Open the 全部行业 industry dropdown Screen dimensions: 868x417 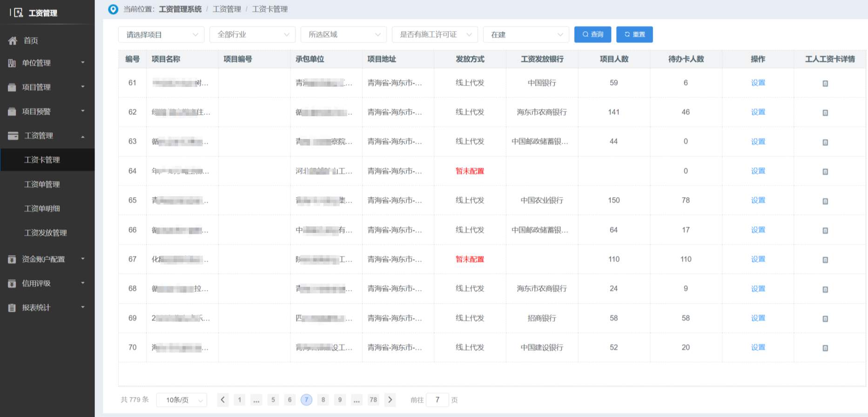(252, 35)
